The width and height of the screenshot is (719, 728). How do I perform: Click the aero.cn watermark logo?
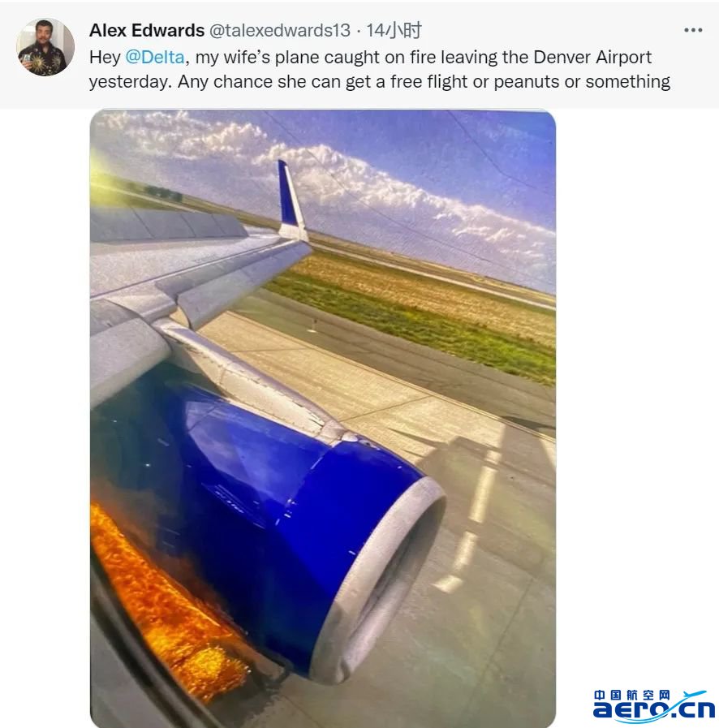click(654, 708)
